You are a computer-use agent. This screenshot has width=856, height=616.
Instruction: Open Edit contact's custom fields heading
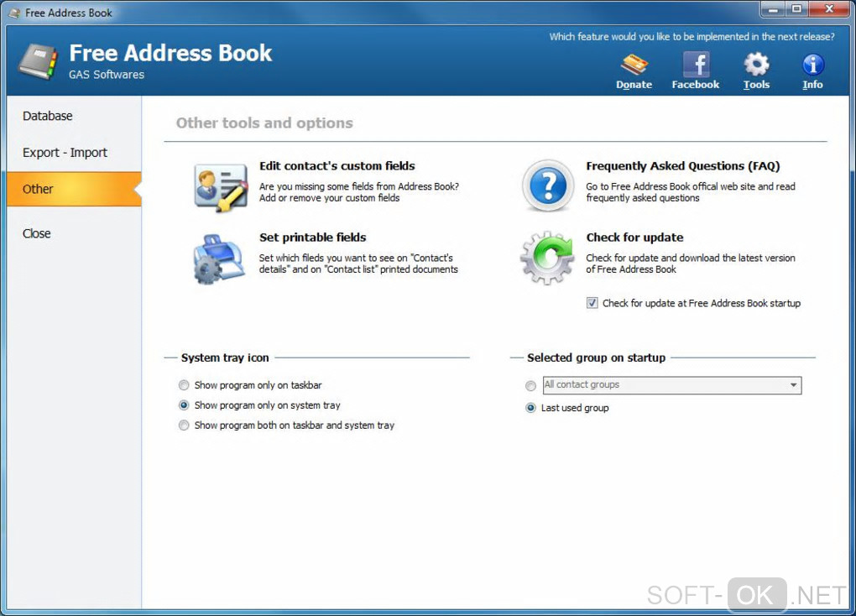click(337, 165)
